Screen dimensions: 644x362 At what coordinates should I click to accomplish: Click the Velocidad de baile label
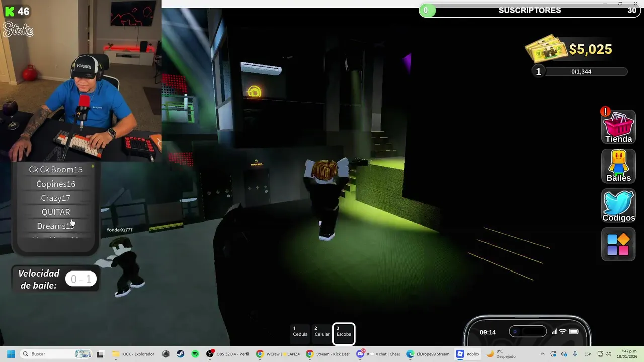pos(39,279)
